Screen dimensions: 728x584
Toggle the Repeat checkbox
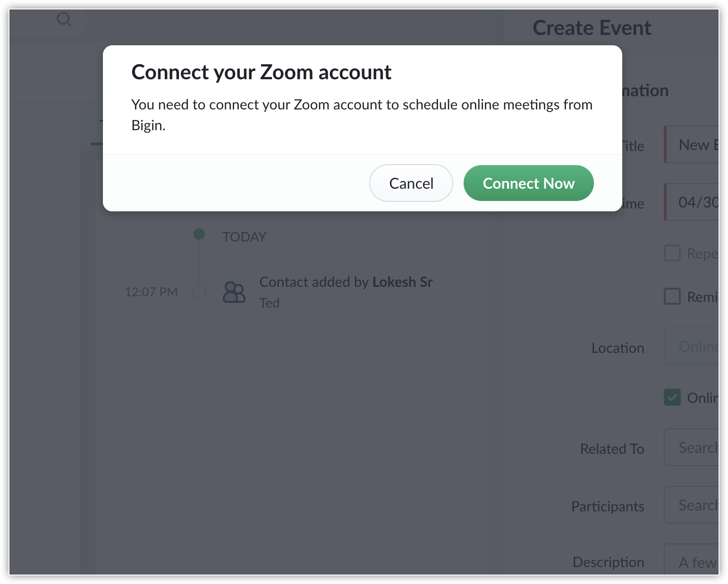[672, 253]
